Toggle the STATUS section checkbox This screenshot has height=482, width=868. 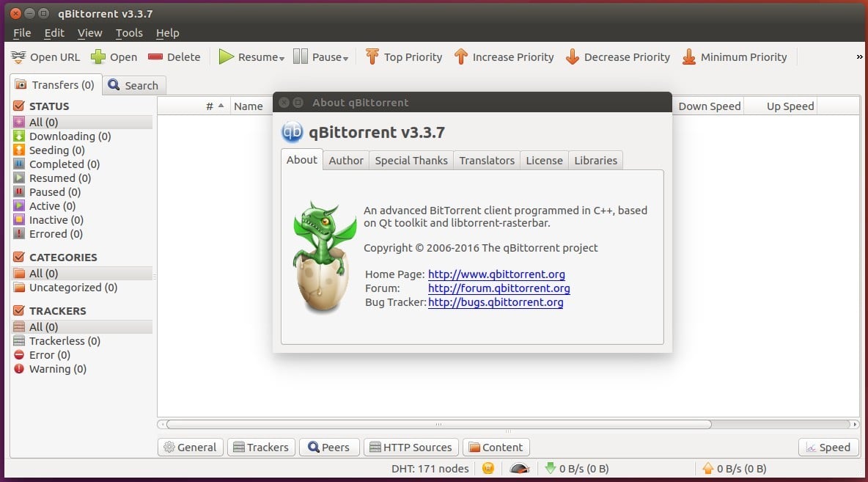19,106
